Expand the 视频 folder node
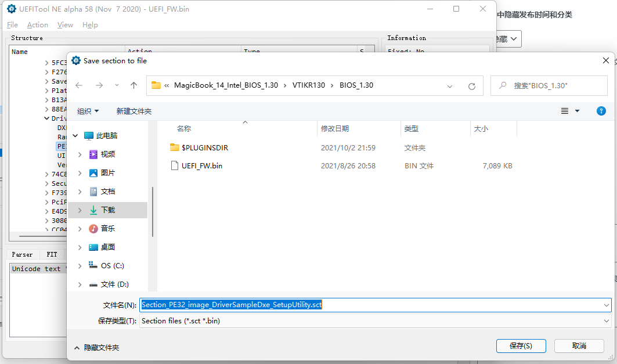617x364 pixels. tap(80, 154)
